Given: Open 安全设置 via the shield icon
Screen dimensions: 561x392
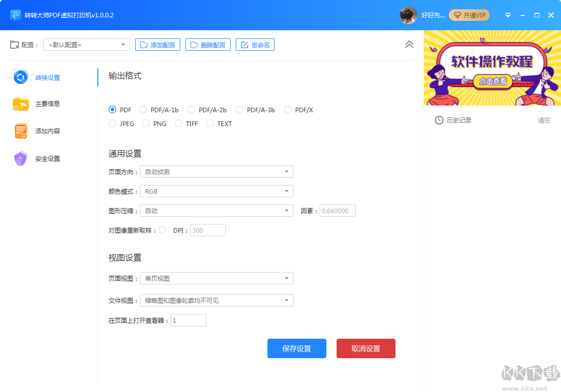Looking at the screenshot, I should pyautogui.click(x=20, y=158).
